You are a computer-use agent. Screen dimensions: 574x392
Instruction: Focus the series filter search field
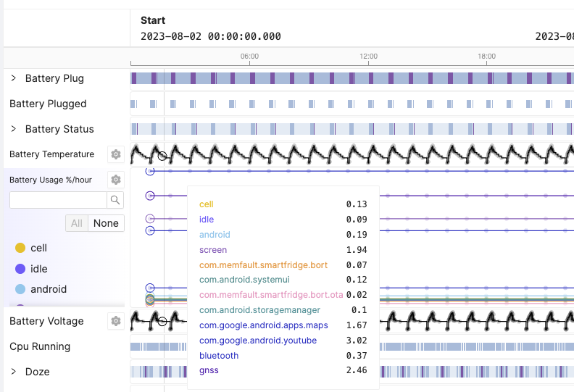[58, 200]
